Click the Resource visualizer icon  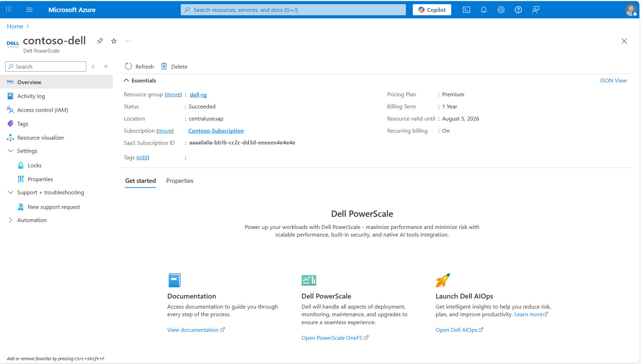(x=10, y=137)
